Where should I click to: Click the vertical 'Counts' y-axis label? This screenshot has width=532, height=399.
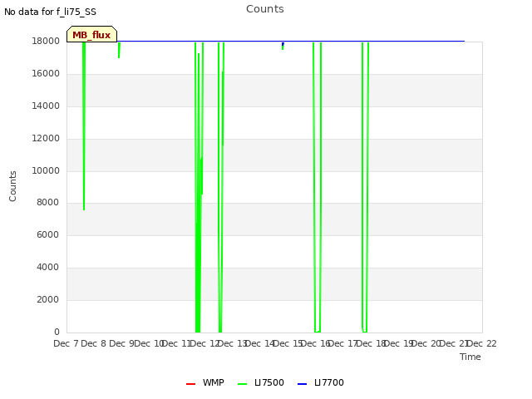[12, 186]
